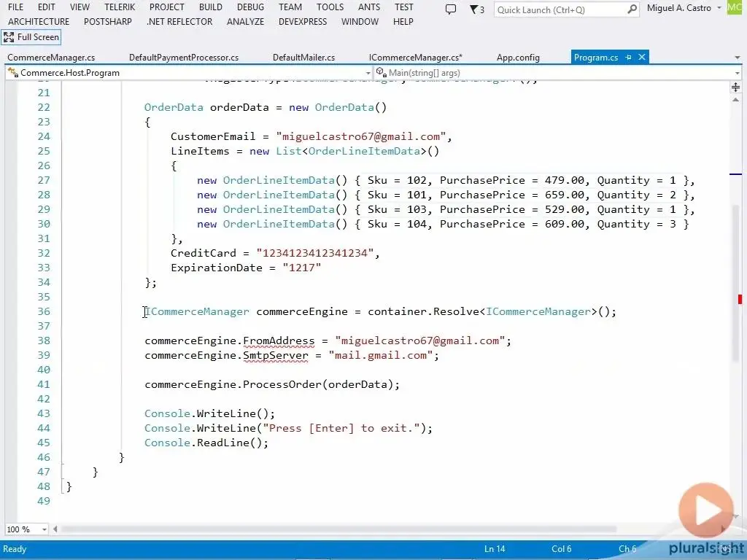Click ProcessOrder call on line 41
This screenshot has height=560, width=747.
coord(282,384)
